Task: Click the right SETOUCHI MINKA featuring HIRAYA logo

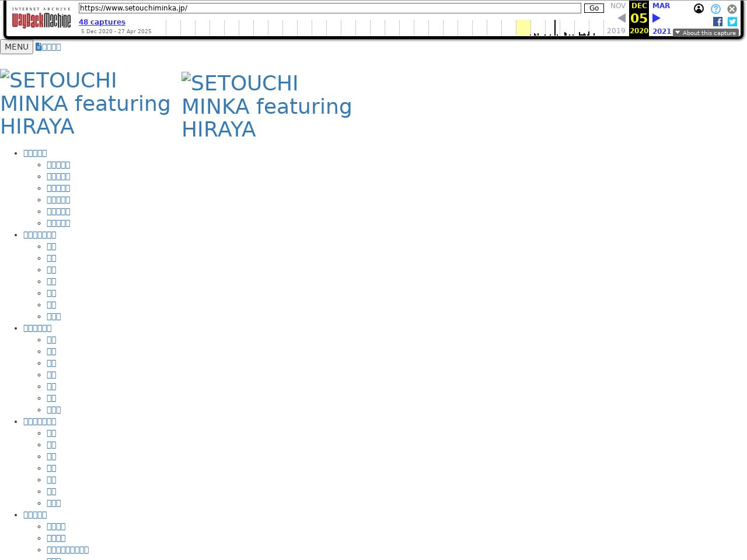Action: (x=267, y=106)
